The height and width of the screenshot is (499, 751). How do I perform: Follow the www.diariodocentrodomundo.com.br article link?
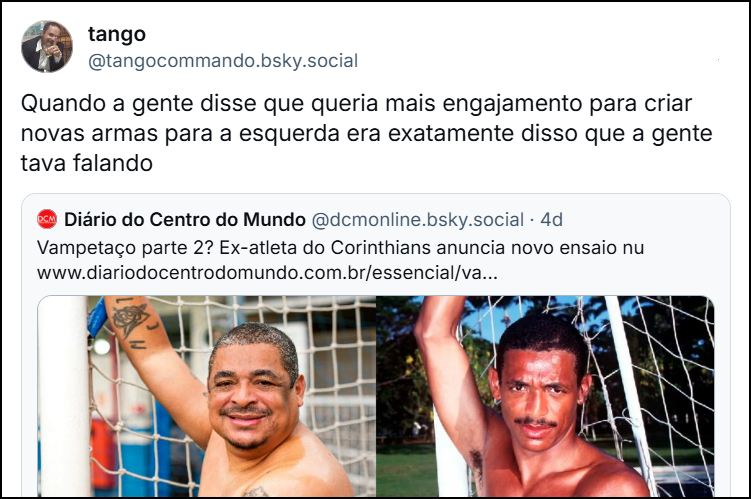click(x=267, y=273)
